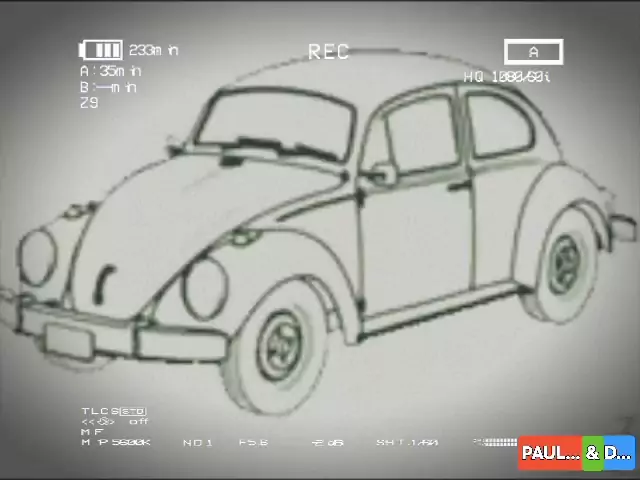Click the F5.6 aperture readout
This screenshot has width=640, height=480.
point(253,442)
